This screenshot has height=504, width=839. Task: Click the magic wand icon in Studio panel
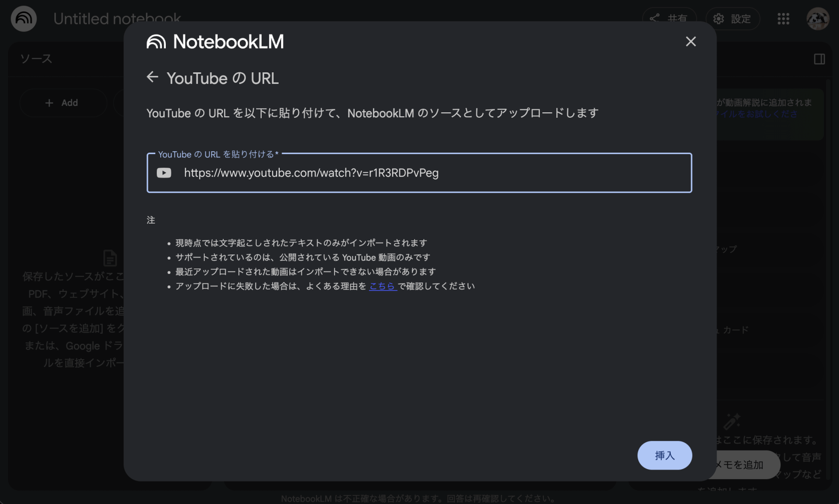click(732, 422)
